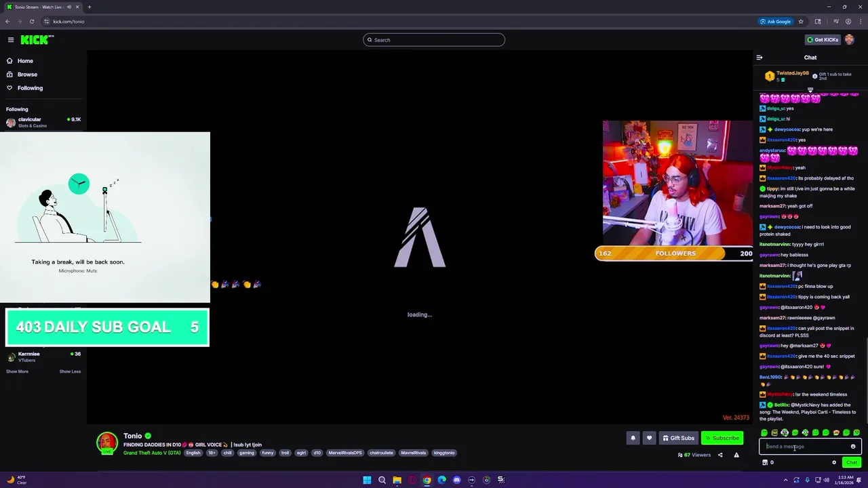Click Show More in the sidebar
The image size is (868, 488).
coord(18,371)
